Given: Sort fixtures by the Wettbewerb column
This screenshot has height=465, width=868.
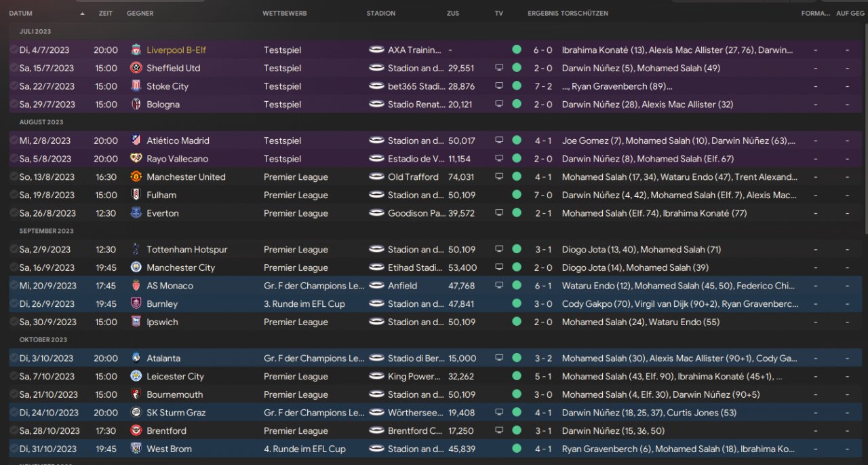Looking at the screenshot, I should click(x=285, y=14).
